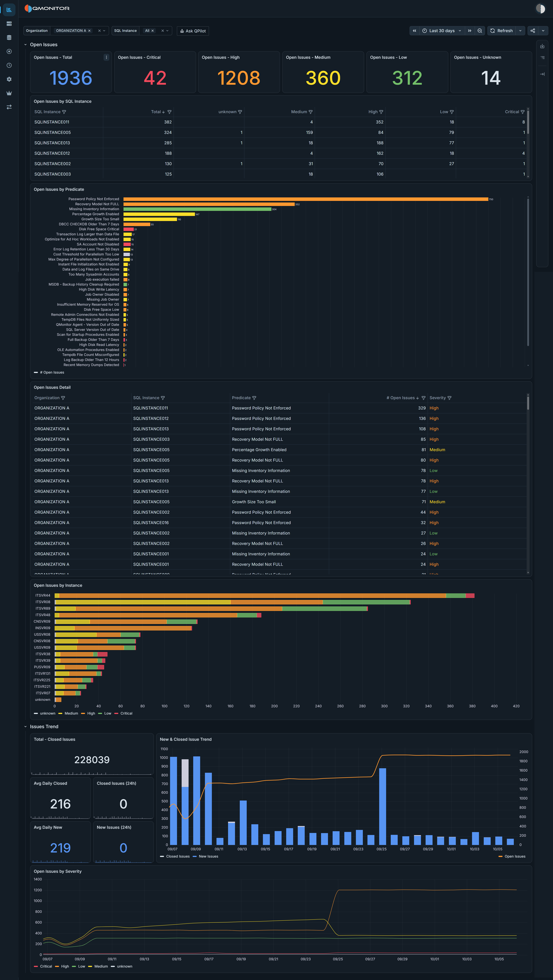This screenshot has width=553, height=980.
Task: Open the dashboards chart icon in sidebar
Action: (x=9, y=10)
